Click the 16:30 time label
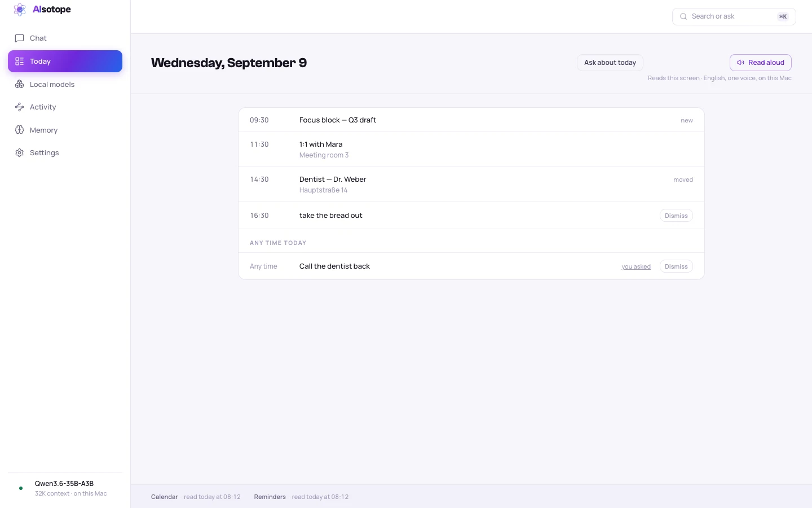This screenshot has height=508, width=812. (x=259, y=216)
